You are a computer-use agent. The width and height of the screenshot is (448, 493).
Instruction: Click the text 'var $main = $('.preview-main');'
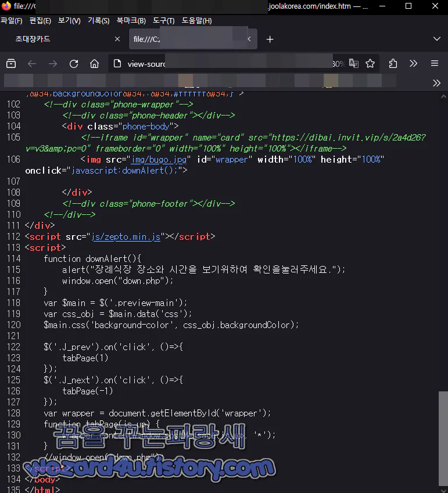coord(116,303)
